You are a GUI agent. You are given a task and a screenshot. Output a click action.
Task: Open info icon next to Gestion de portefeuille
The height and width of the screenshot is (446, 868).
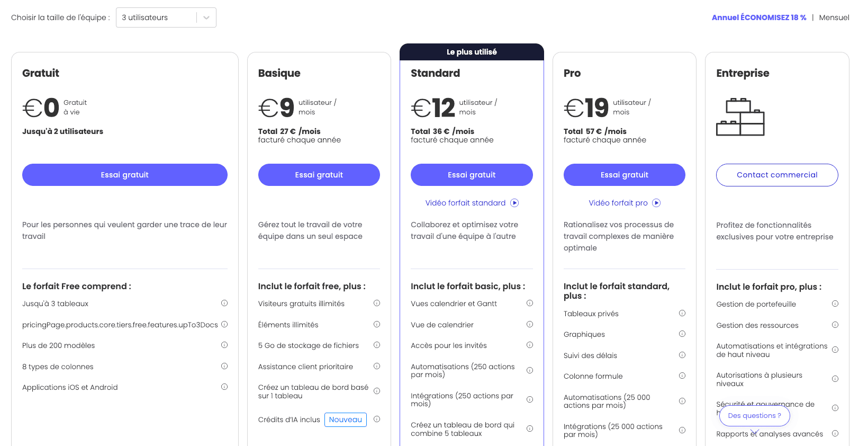pos(835,304)
